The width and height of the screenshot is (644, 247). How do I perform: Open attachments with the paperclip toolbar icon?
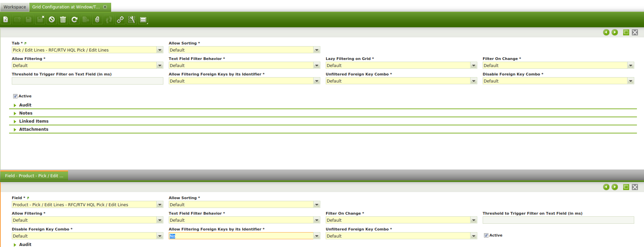97,20
